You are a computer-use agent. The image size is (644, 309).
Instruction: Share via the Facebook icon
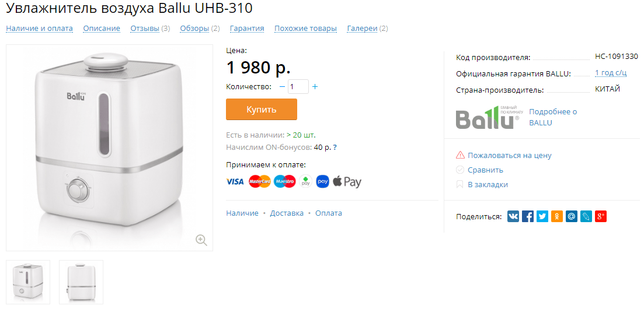click(528, 216)
